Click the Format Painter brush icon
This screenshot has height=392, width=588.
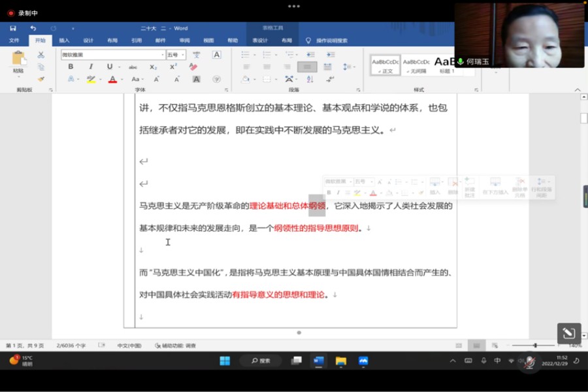click(41, 79)
